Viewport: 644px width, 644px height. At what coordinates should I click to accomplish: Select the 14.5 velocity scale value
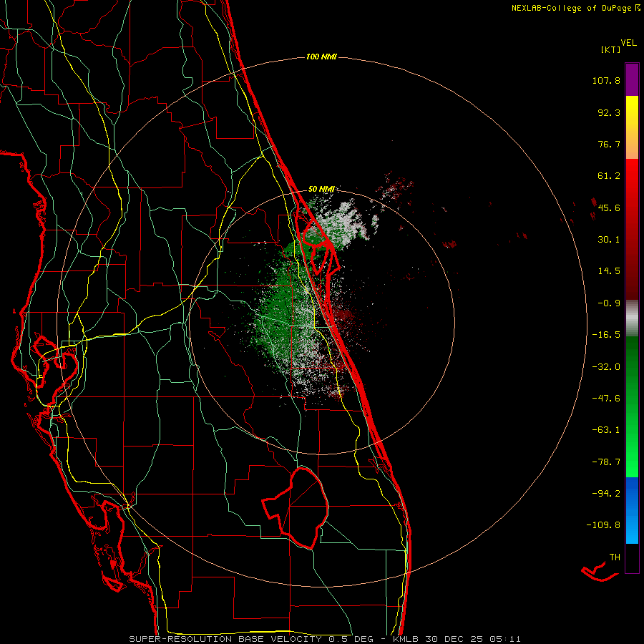[x=609, y=271]
